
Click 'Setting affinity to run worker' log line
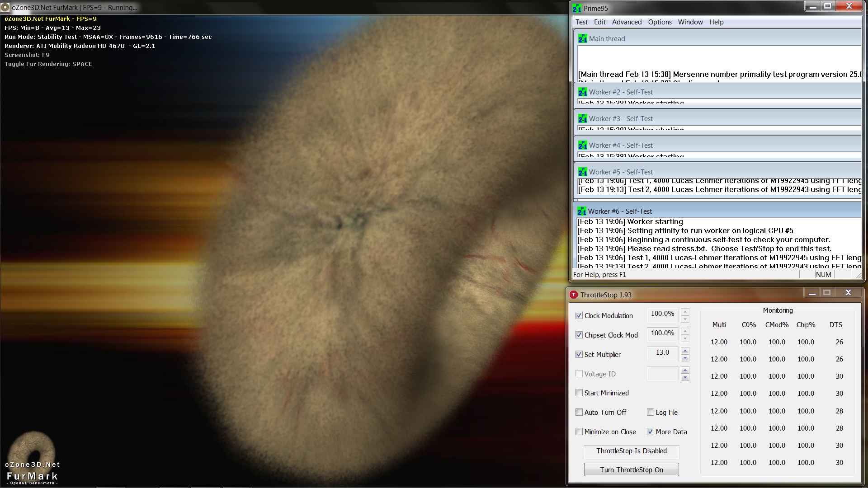tap(685, 230)
